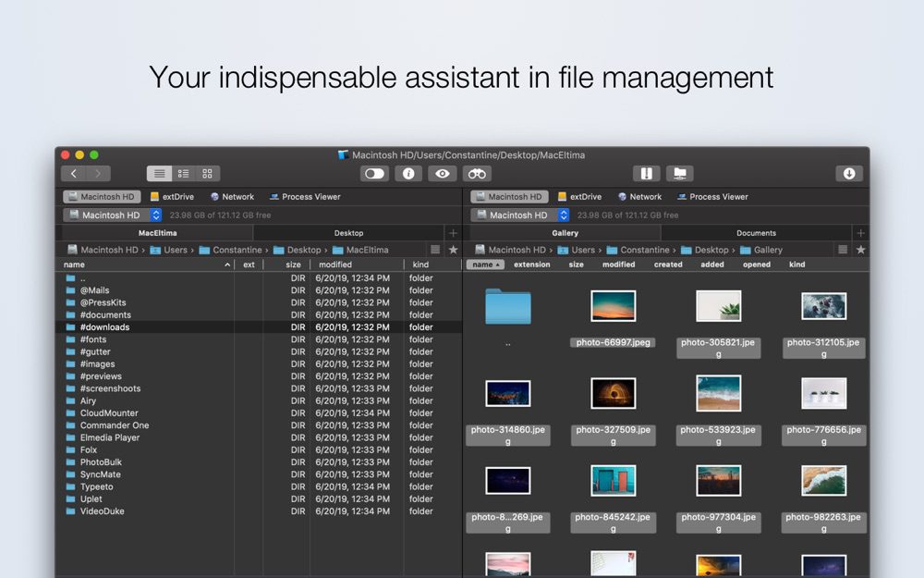Open search with the binoculars icon
The image size is (924, 578).
pyautogui.click(x=477, y=174)
